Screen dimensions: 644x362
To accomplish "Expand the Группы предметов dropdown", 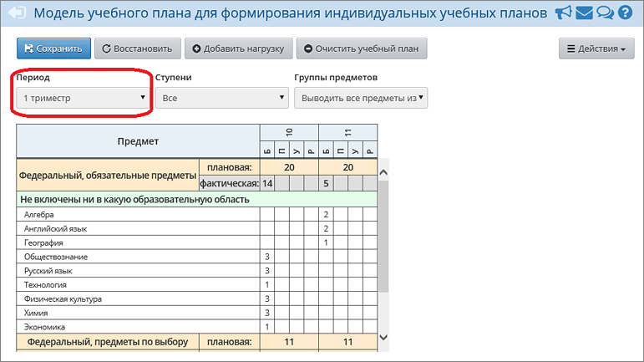I will click(361, 98).
